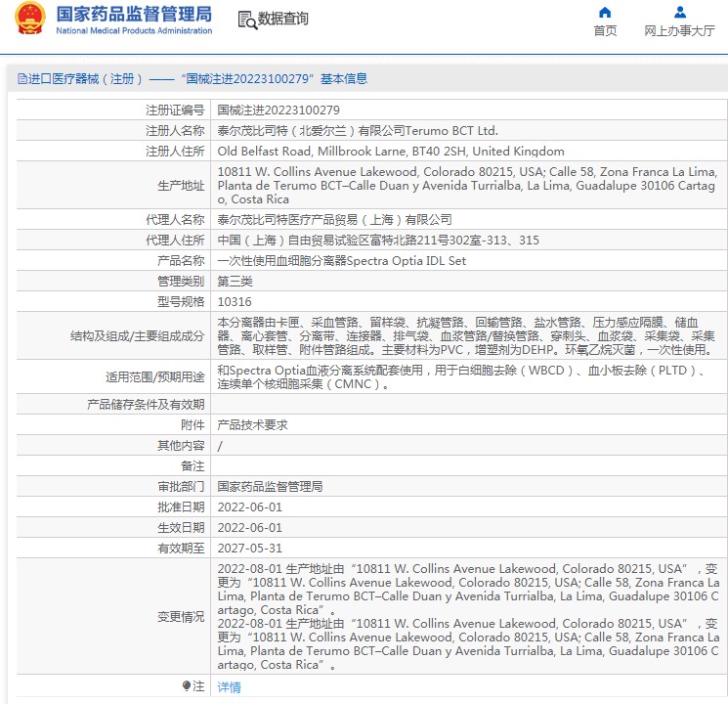
Task: Click production address 10811 W. Collins Avenue cell
Action: tap(467, 186)
